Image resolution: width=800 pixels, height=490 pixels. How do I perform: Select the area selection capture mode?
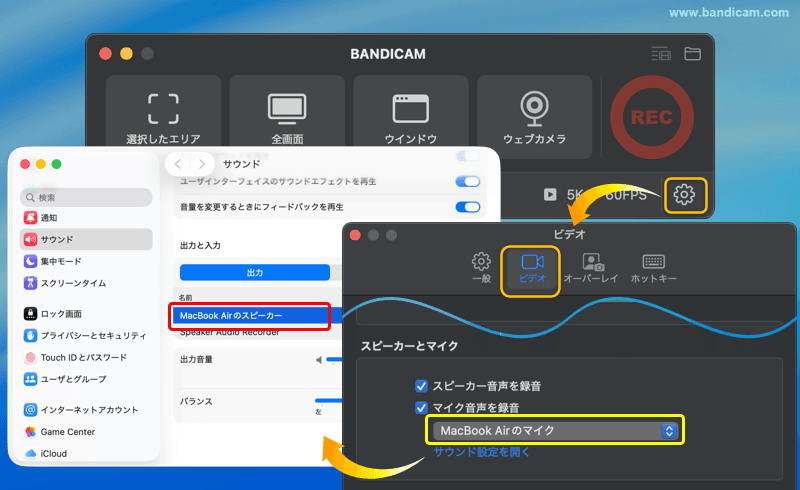pyautogui.click(x=163, y=117)
